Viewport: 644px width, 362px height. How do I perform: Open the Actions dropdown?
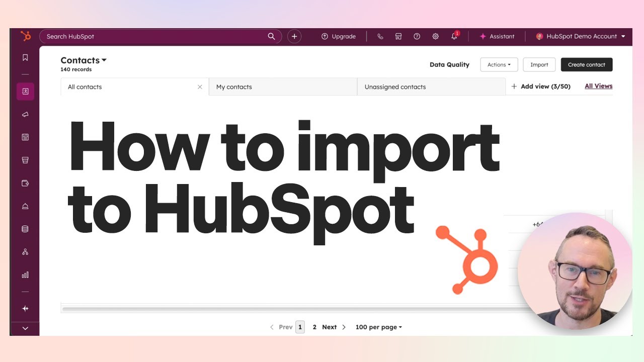point(499,64)
